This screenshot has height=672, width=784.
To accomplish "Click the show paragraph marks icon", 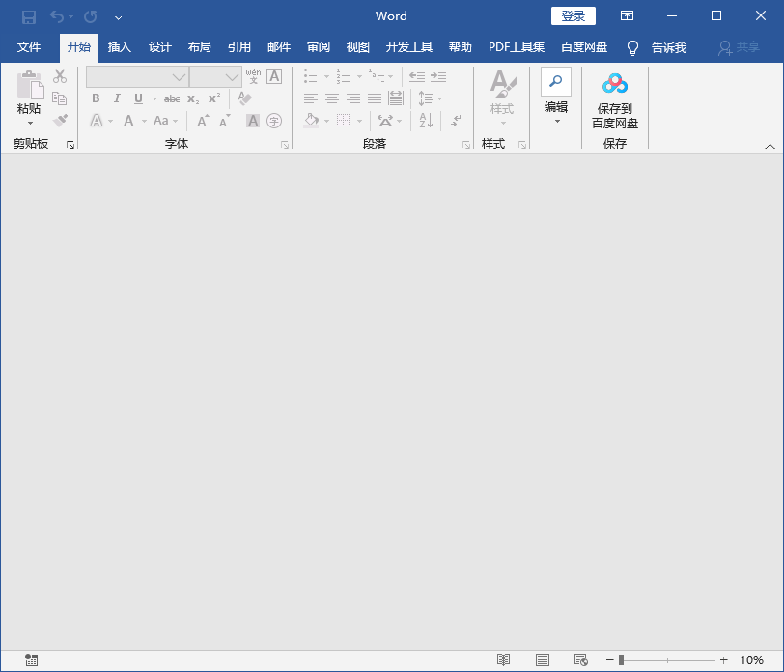I will pyautogui.click(x=455, y=121).
